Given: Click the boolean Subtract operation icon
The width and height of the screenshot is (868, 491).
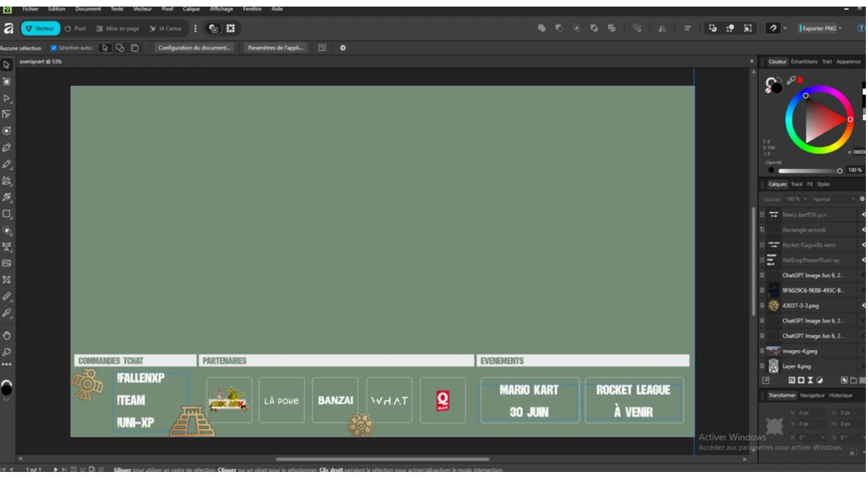Looking at the screenshot, I should pyautogui.click(x=559, y=29).
